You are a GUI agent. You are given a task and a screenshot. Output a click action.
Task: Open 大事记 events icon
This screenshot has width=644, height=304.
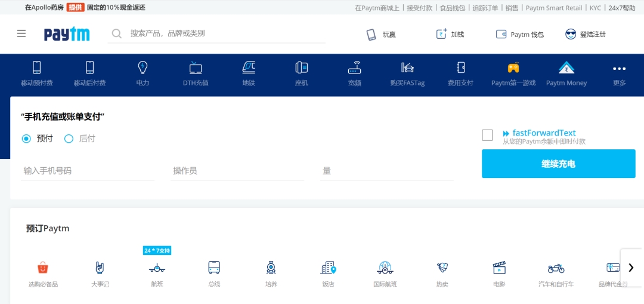coord(100,268)
